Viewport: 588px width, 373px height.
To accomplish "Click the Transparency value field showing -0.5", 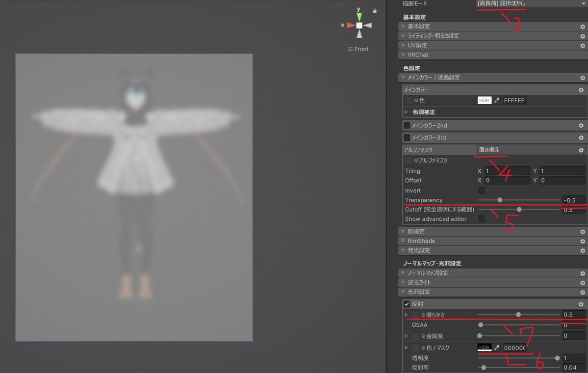I will (573, 200).
